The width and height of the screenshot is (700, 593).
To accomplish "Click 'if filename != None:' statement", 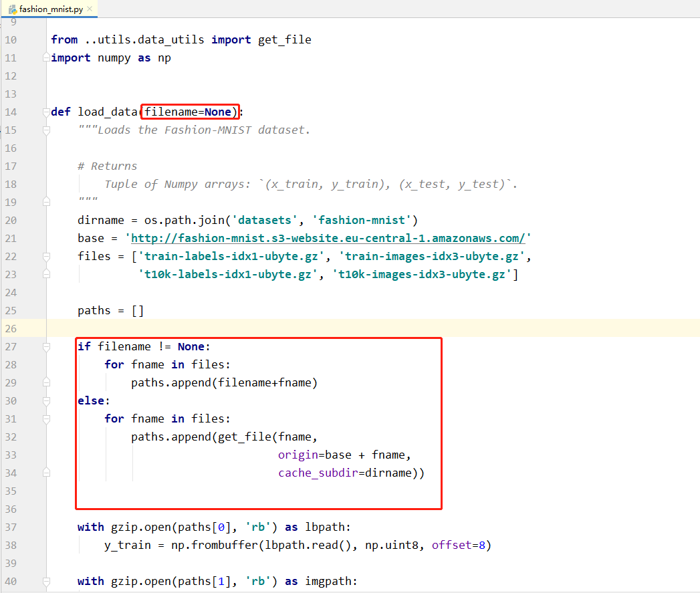I will (144, 346).
